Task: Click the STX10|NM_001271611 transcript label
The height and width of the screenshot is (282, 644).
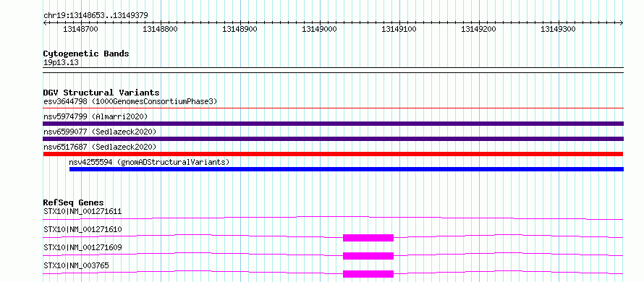Action: click(82, 212)
